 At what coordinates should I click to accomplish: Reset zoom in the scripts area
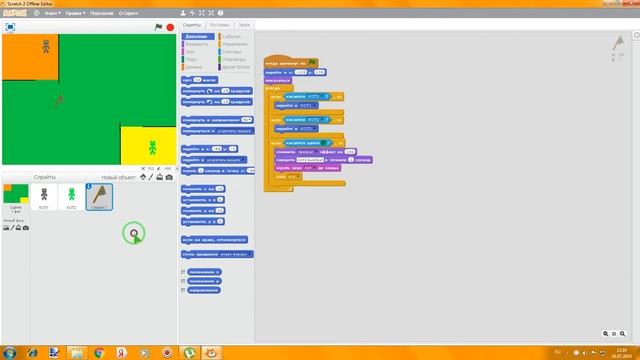pyautogui.click(x=614, y=333)
